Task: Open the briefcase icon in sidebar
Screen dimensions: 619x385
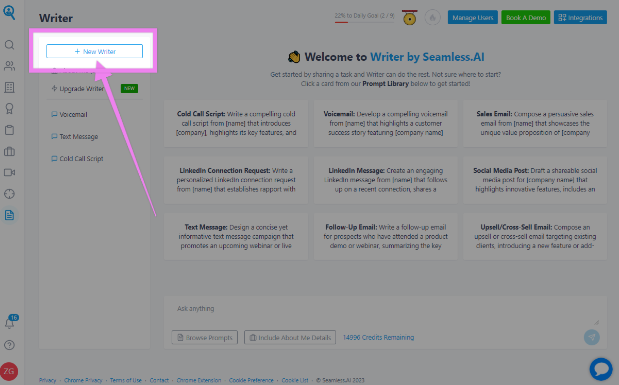Action: pos(9,151)
